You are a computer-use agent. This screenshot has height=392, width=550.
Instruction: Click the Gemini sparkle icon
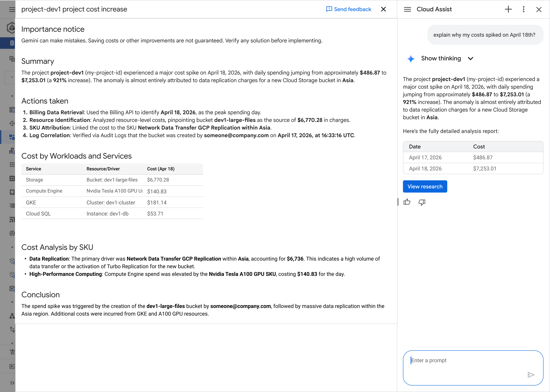coord(411,58)
